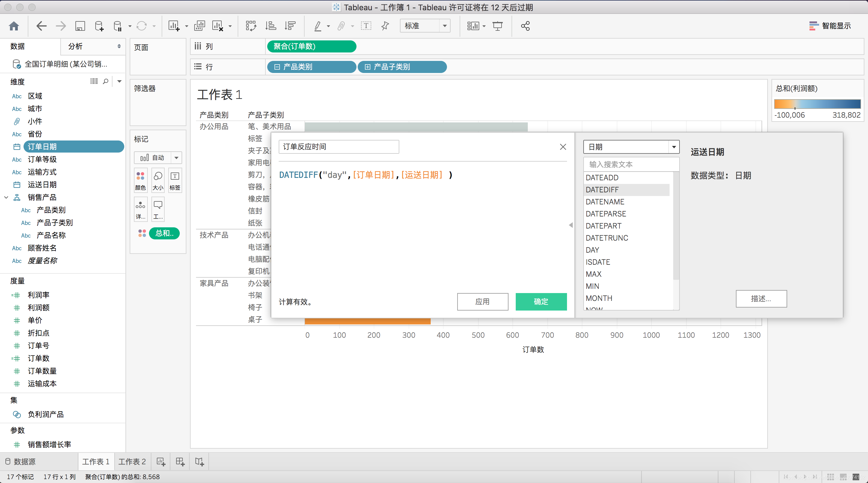Open the Show Me smart display panel
868x483 pixels.
click(830, 26)
